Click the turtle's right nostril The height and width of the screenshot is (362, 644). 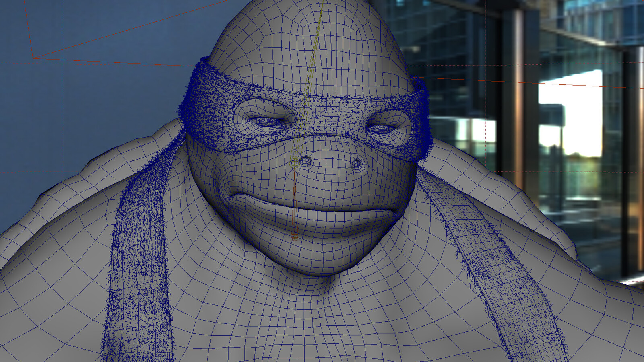(x=357, y=164)
